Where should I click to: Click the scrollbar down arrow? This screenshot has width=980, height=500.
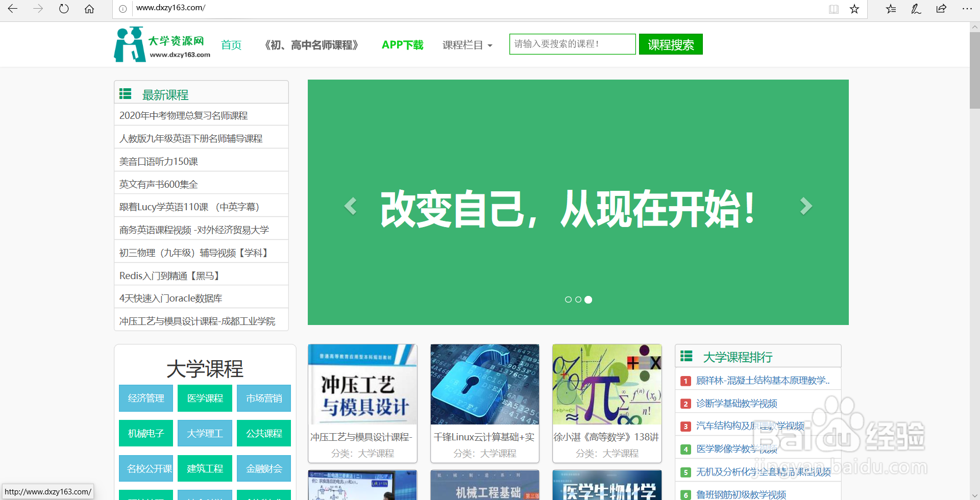tap(975, 495)
